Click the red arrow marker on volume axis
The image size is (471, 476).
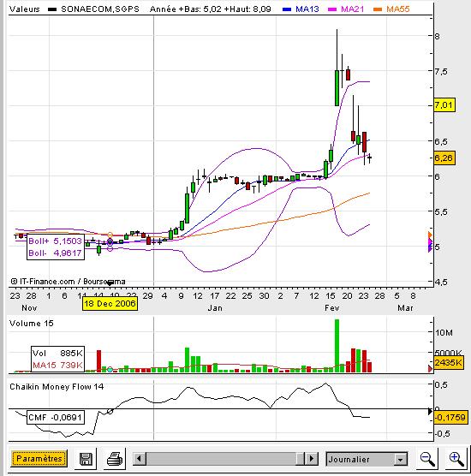(430, 368)
